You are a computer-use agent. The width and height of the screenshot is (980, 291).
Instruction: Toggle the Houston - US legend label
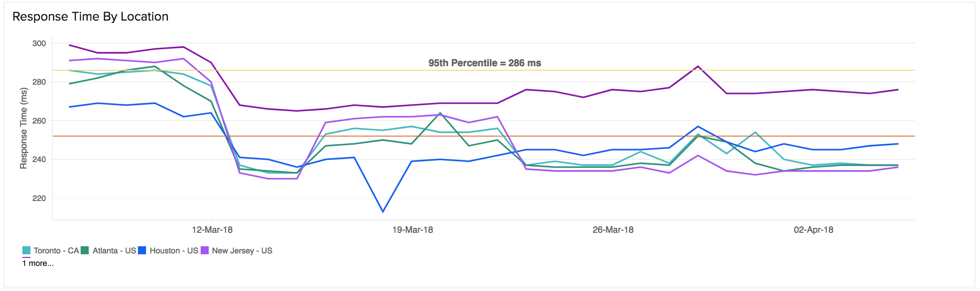[174, 251]
